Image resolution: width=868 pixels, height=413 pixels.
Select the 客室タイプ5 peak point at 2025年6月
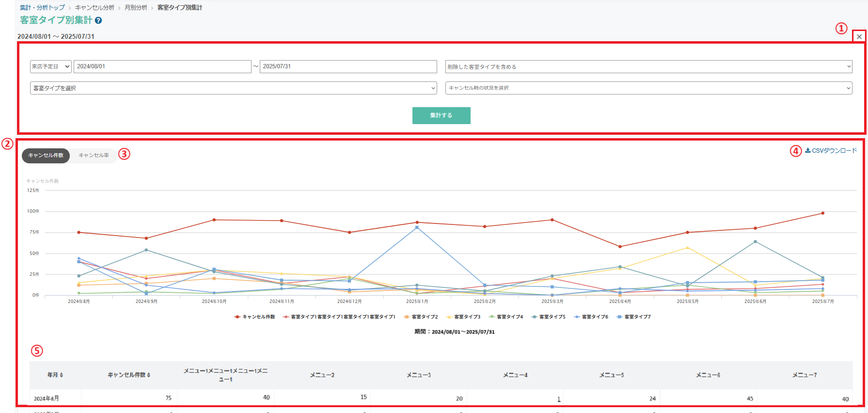[755, 241]
